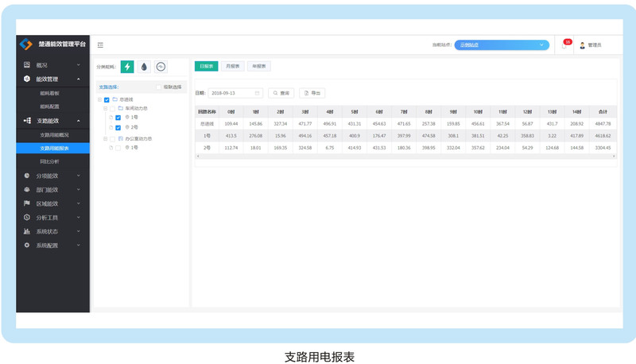Click the administrator avatar icon

pyautogui.click(x=583, y=45)
